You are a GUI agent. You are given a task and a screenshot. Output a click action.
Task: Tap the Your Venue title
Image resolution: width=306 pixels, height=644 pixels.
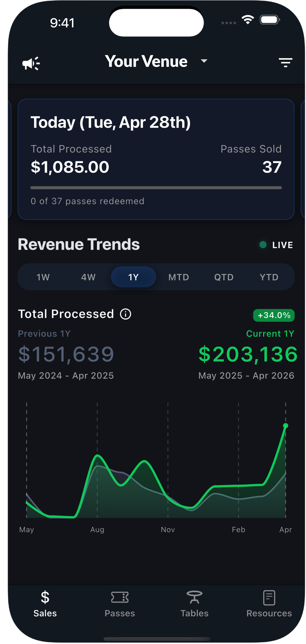(146, 61)
